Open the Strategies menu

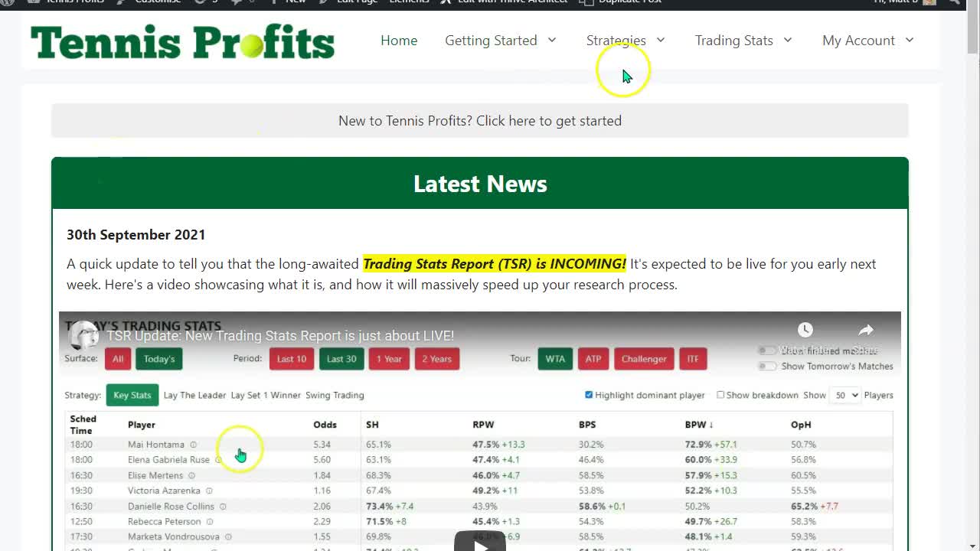pos(616,41)
